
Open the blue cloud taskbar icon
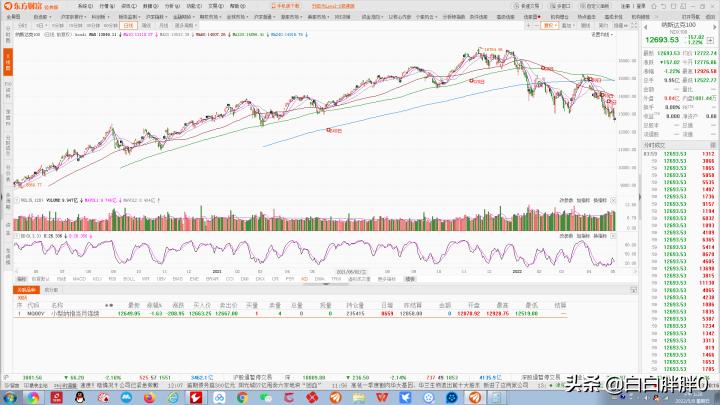(x=219, y=397)
